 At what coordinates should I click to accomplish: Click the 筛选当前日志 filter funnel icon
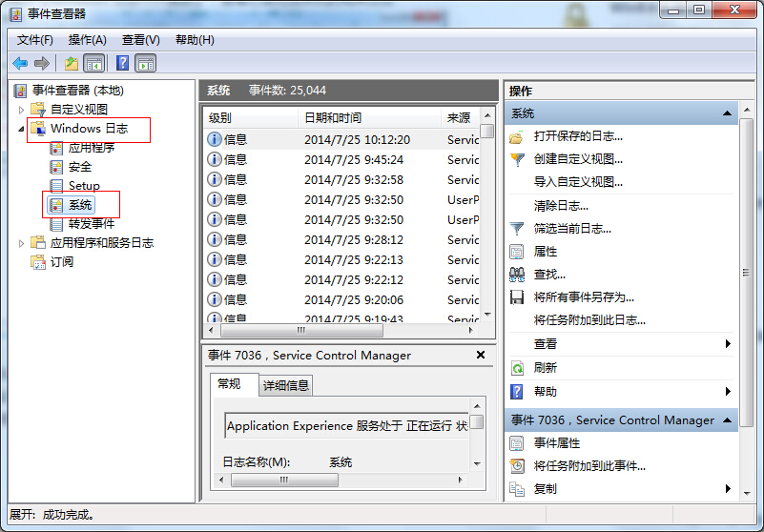(517, 229)
